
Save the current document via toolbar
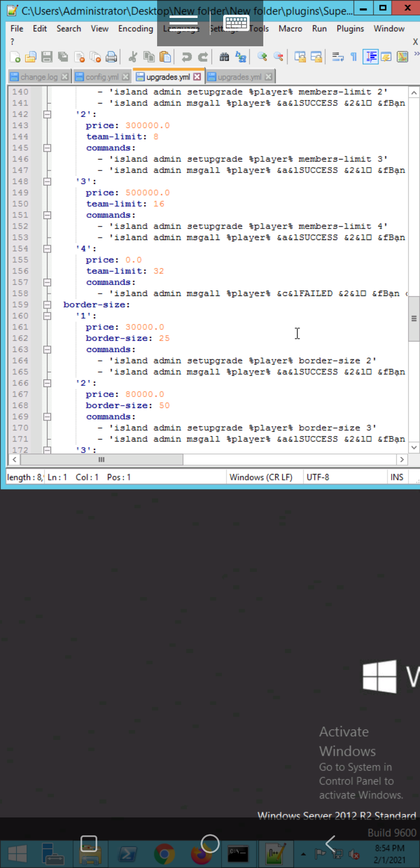[47, 57]
